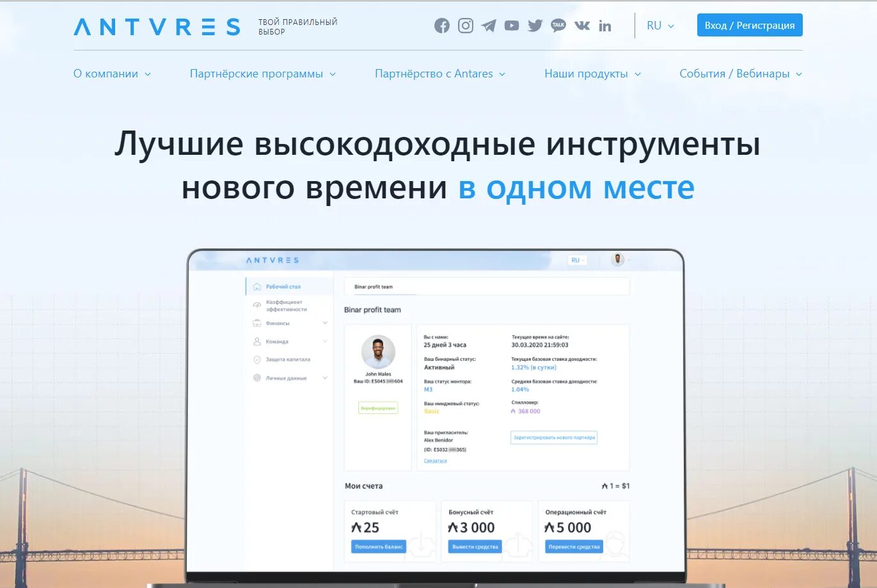Click the shield icon beside Защита капитала
The image size is (877, 588).
click(x=257, y=360)
